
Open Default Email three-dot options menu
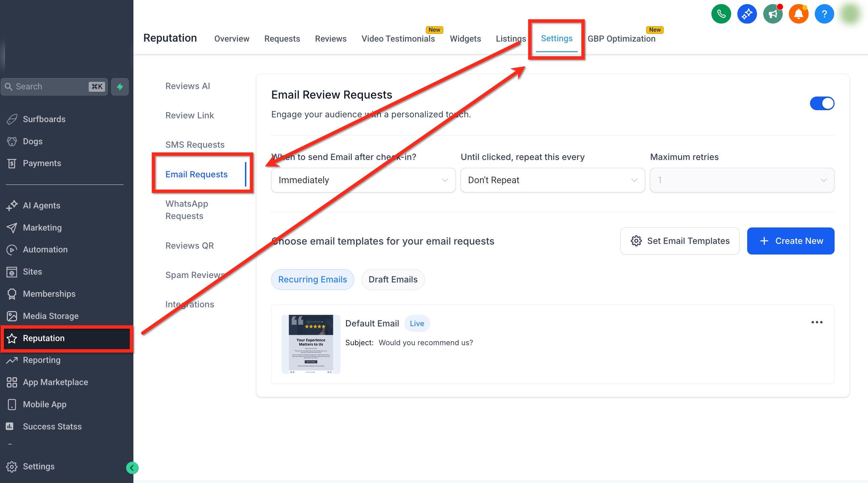(x=817, y=322)
